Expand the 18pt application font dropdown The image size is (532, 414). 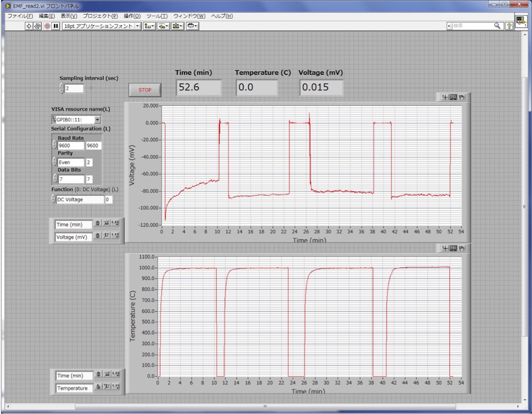[138, 26]
